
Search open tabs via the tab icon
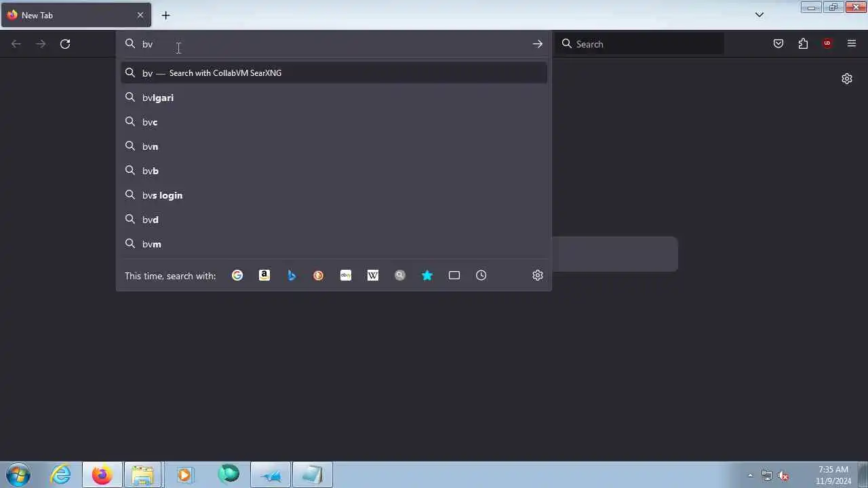point(454,275)
